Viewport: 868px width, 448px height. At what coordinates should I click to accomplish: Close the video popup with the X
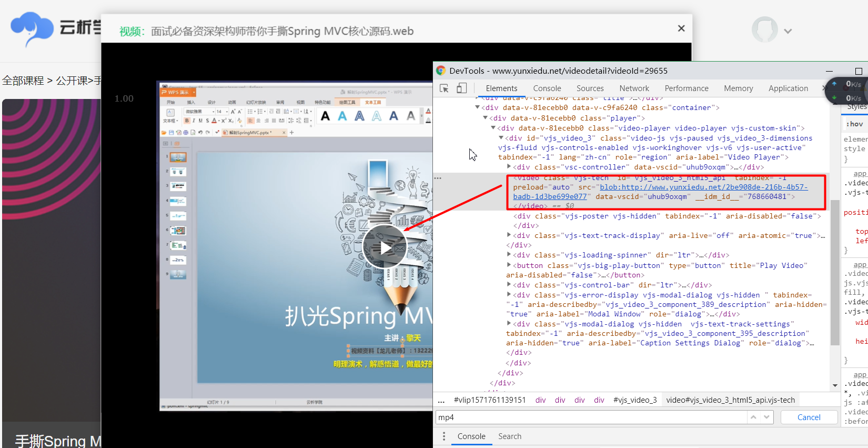[681, 28]
